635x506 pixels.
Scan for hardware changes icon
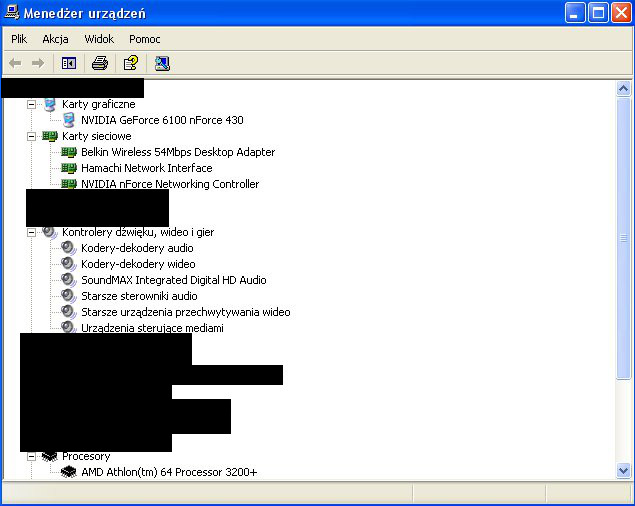click(x=162, y=63)
